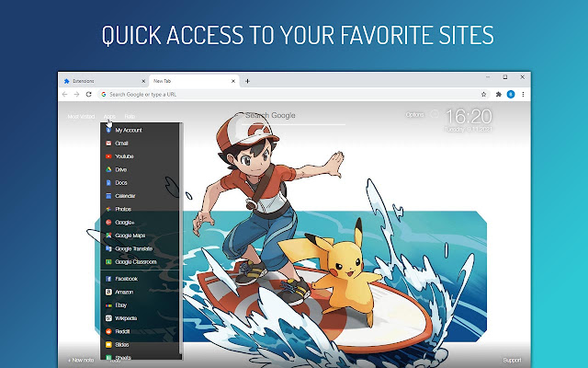The height and width of the screenshot is (368, 588).
Task: Open Wikipedia from the apps list
Action: coord(121,318)
